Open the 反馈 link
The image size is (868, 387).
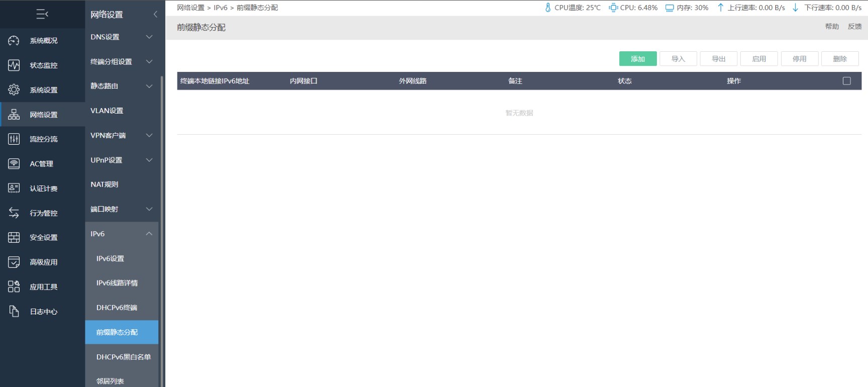(x=854, y=27)
